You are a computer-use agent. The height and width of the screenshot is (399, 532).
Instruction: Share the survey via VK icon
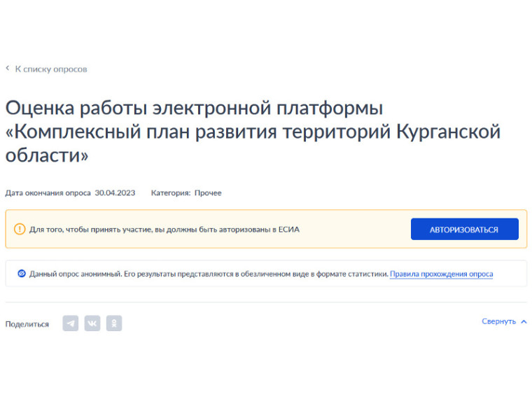point(92,323)
